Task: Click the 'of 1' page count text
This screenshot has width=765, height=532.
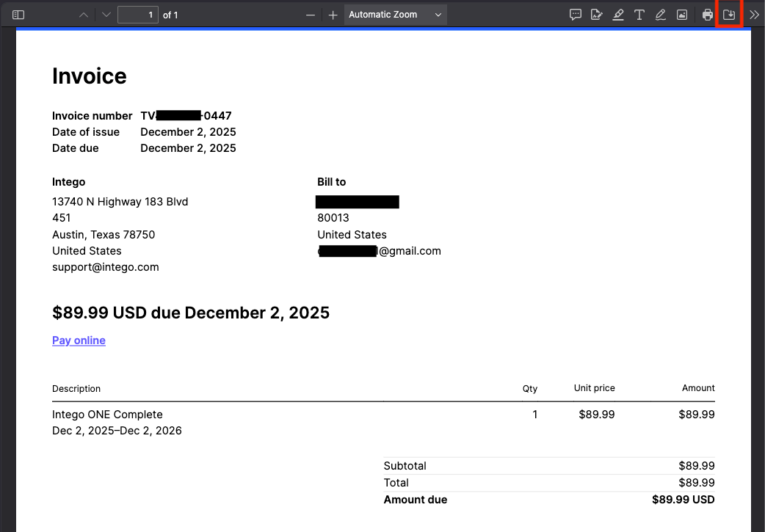Action: (170, 15)
